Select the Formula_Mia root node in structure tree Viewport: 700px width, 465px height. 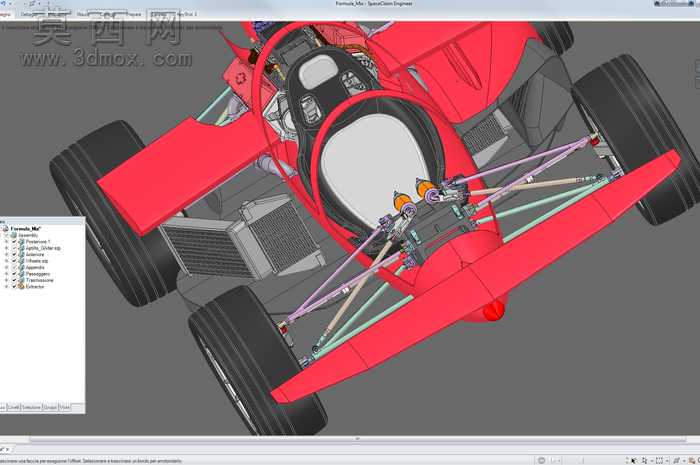coord(26,228)
